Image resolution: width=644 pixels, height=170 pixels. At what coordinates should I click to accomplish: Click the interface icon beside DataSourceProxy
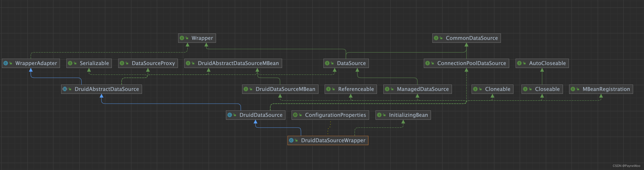[x=122, y=63]
